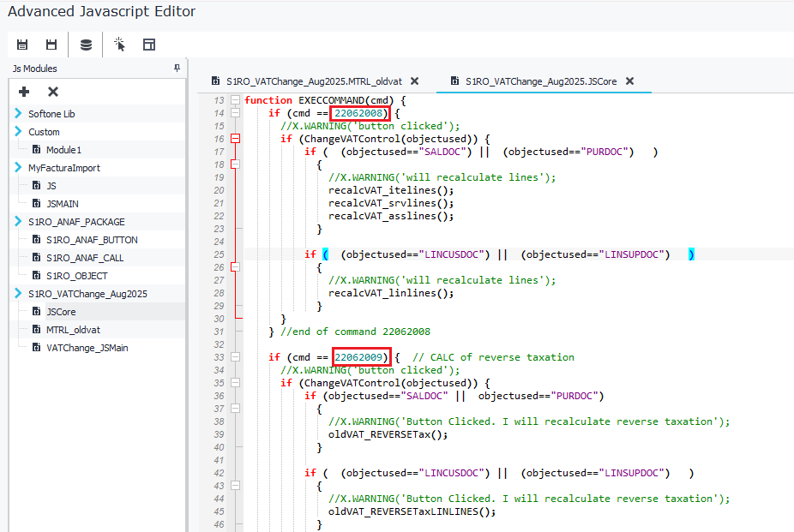This screenshot has height=532, width=794.
Task: Close the S1RO_VATChange_Aug2025.MTRL_oldvat tab
Action: (x=414, y=81)
